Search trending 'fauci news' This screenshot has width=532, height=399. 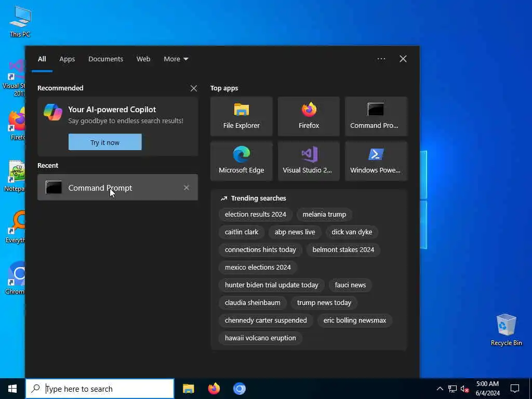[350, 285]
